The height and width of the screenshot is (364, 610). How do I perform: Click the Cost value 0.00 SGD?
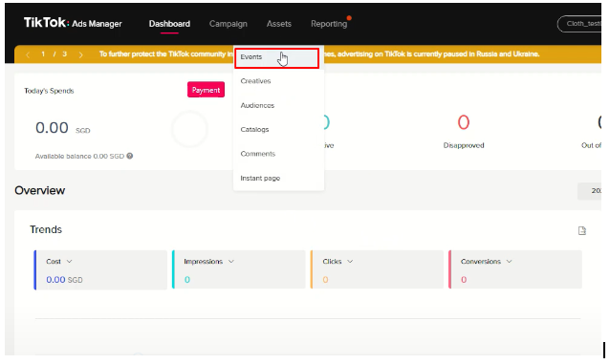point(64,280)
